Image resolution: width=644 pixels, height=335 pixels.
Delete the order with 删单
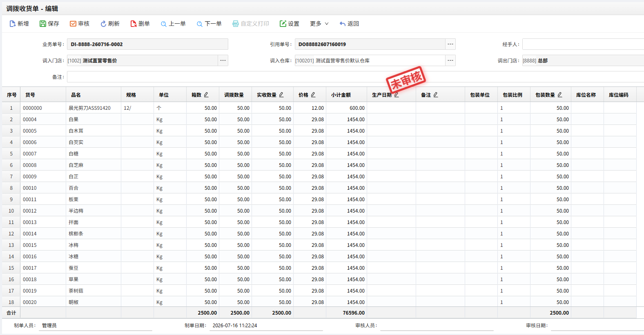(140, 24)
